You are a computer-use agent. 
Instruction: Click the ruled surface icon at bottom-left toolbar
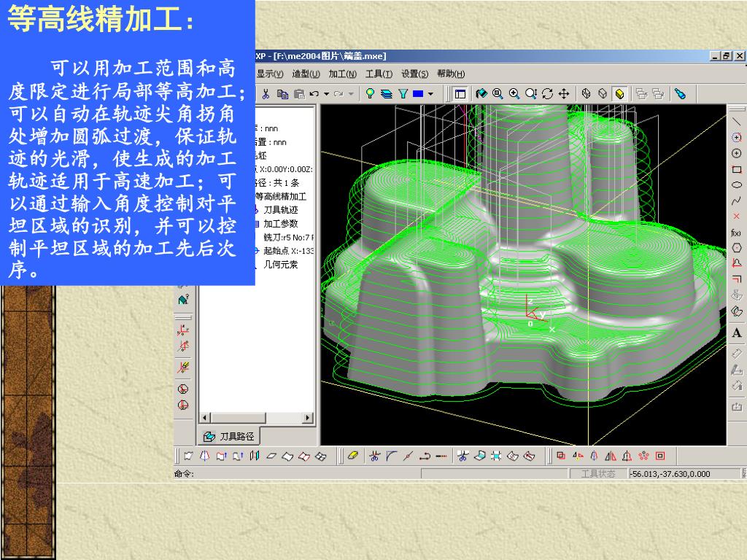coord(188,456)
